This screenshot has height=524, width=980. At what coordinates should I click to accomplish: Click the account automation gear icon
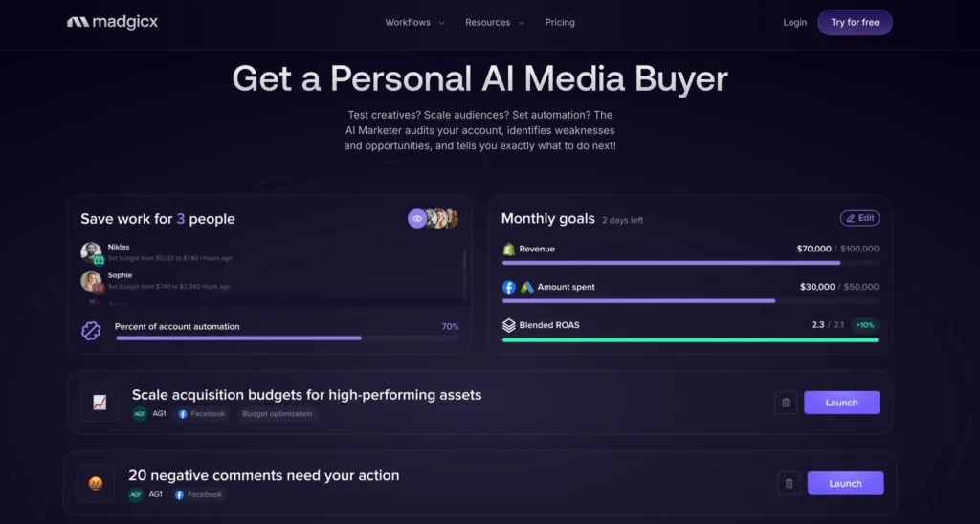92,331
